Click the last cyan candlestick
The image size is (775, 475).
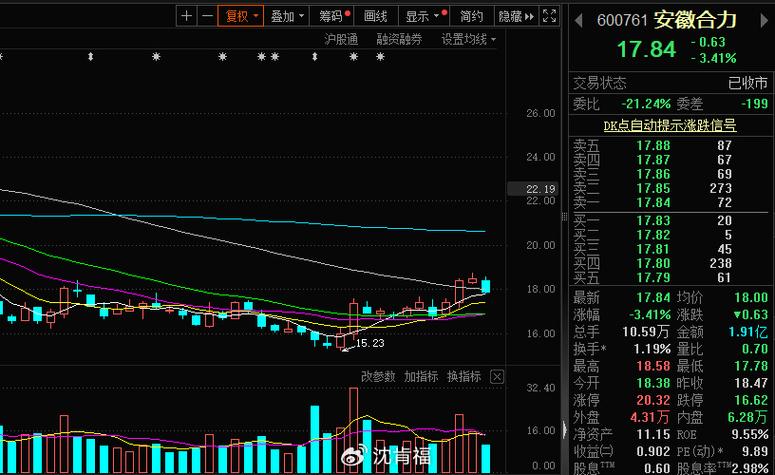point(486,285)
